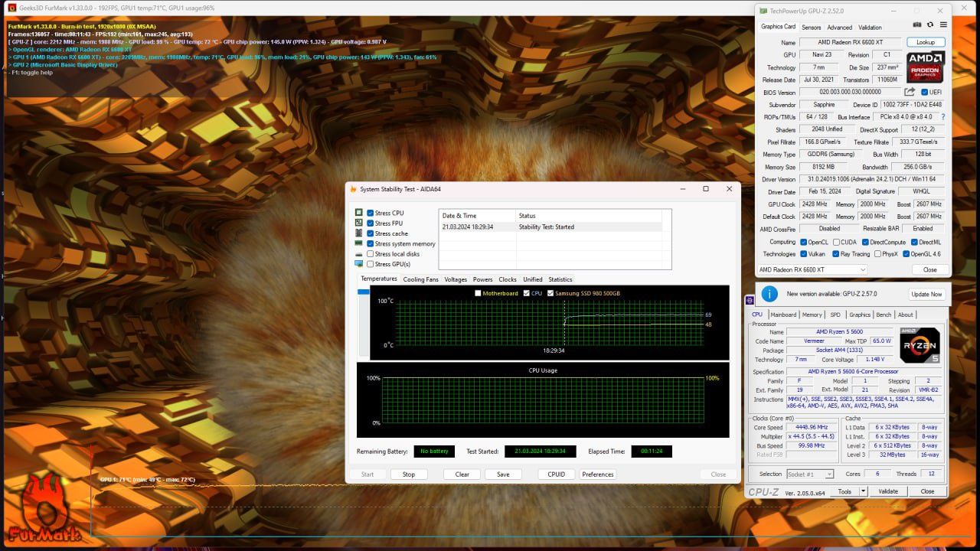Uncheck Stress CPU checkbox

pyautogui.click(x=371, y=213)
